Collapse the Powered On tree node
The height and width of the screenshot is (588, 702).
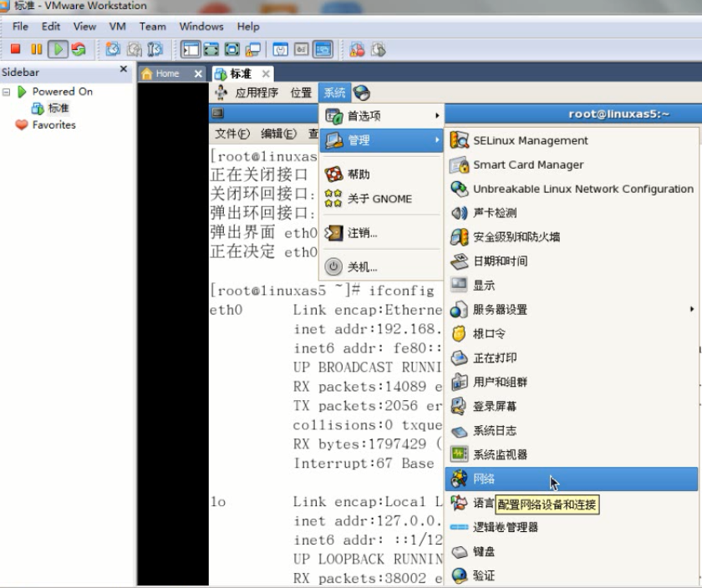[x=7, y=92]
